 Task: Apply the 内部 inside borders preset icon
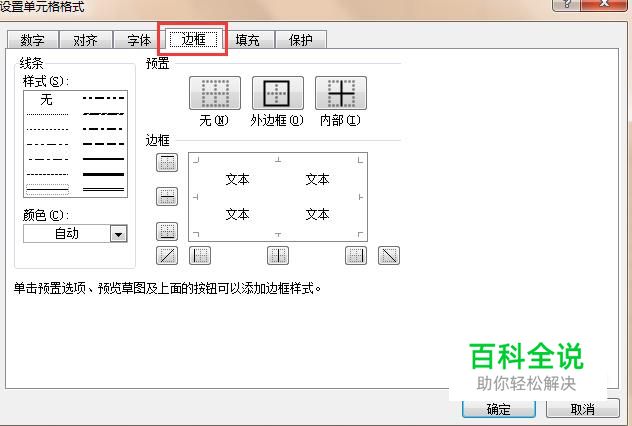tap(341, 93)
